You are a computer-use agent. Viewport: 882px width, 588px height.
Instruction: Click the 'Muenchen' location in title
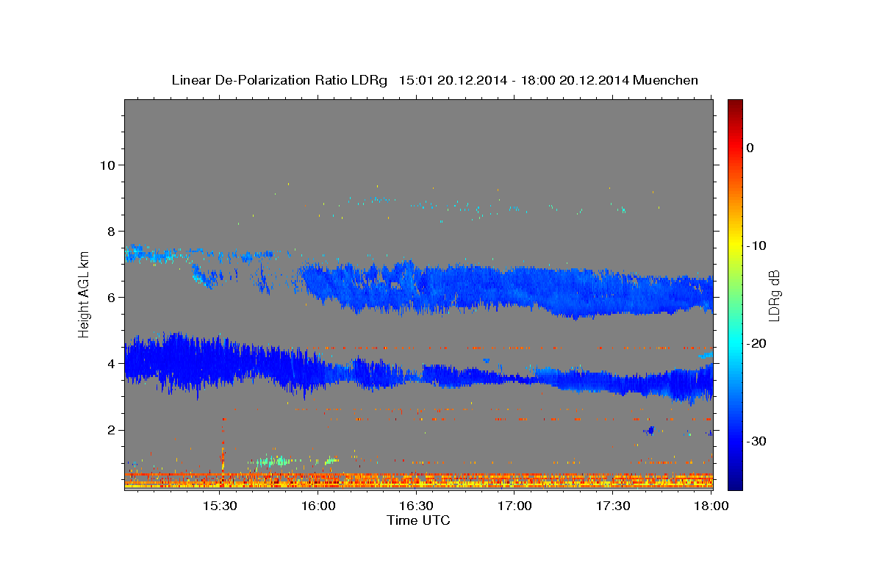[x=666, y=80]
